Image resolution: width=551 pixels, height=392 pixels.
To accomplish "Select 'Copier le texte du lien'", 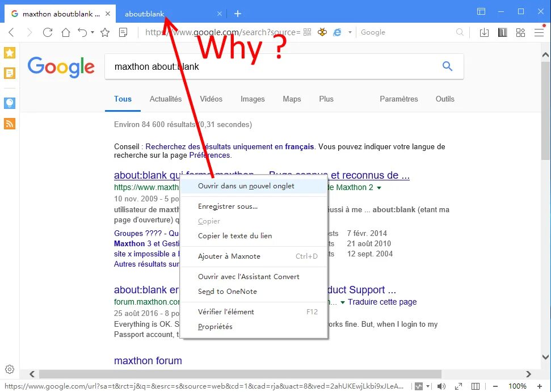I will (x=254, y=235).
